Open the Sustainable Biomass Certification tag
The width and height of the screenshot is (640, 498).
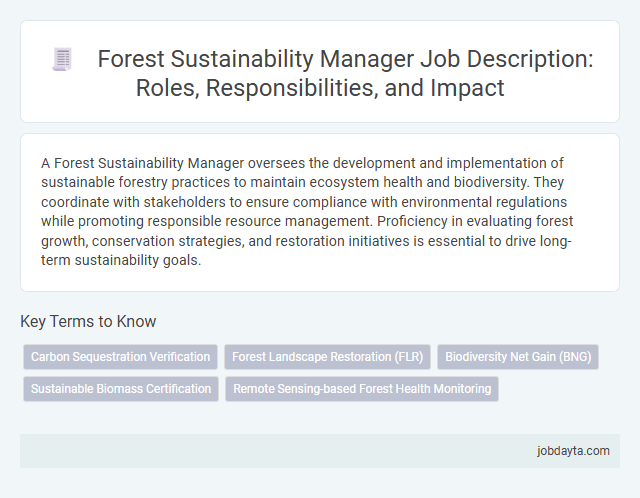pos(121,389)
